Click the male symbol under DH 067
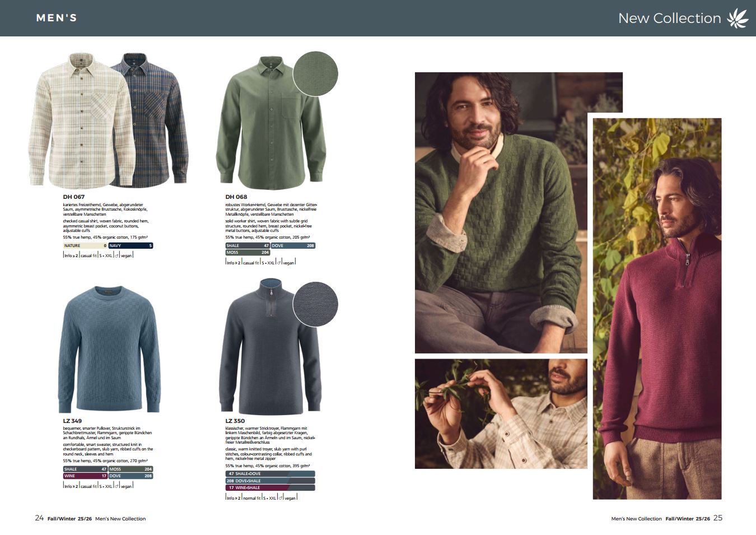 click(x=116, y=255)
